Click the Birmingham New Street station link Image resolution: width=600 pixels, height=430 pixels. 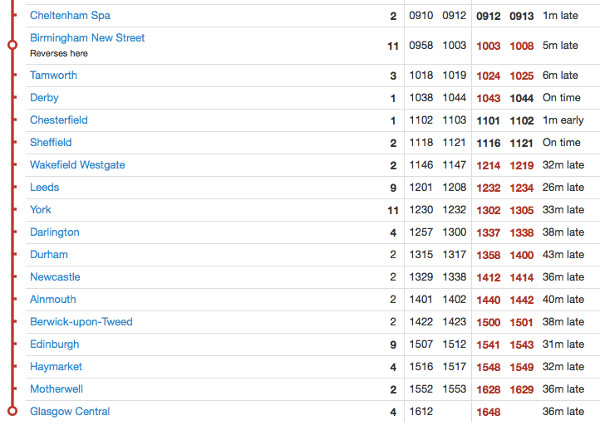click(x=87, y=38)
